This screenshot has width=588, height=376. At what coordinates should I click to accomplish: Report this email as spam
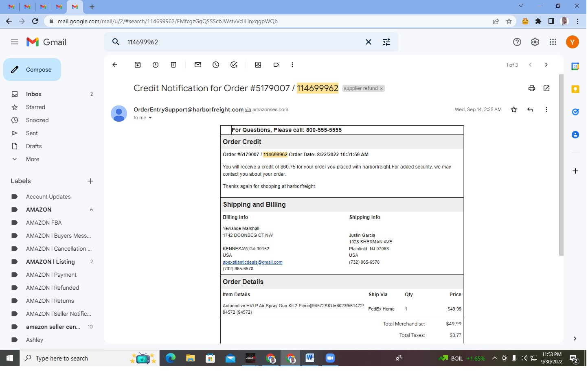tap(156, 65)
